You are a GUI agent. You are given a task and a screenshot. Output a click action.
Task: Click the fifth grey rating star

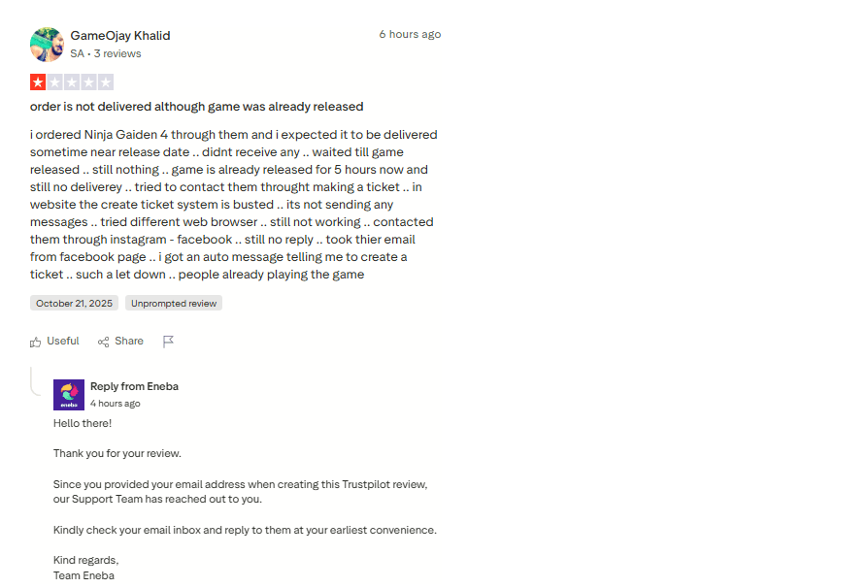pos(105,82)
